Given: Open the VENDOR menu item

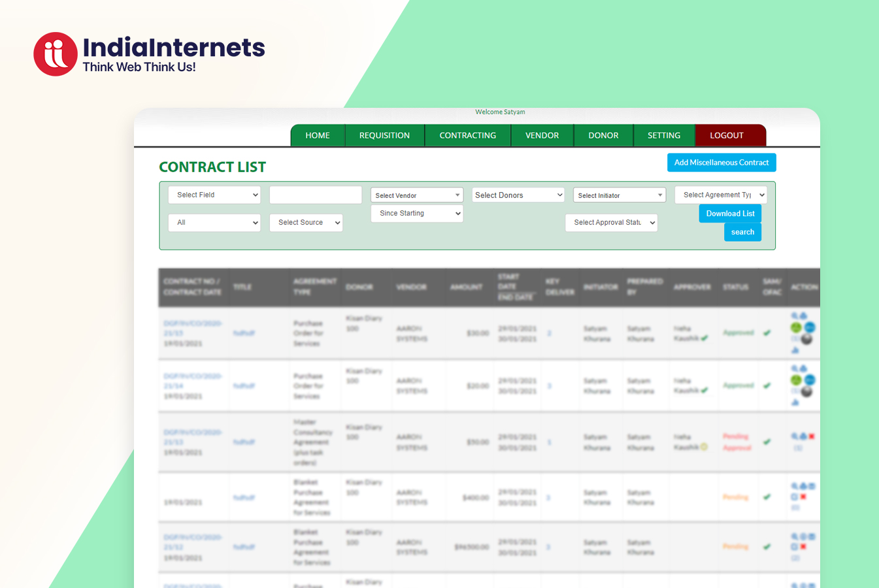Looking at the screenshot, I should click(542, 136).
